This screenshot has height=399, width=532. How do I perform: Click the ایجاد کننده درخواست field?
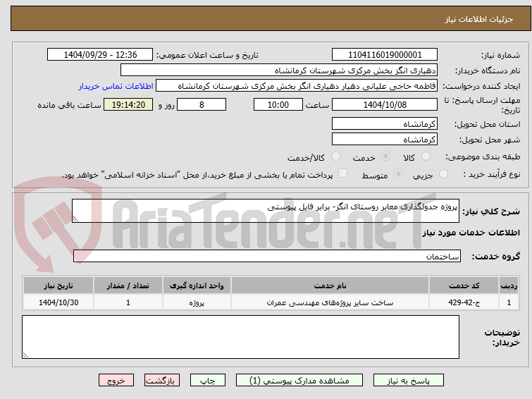click(x=296, y=86)
